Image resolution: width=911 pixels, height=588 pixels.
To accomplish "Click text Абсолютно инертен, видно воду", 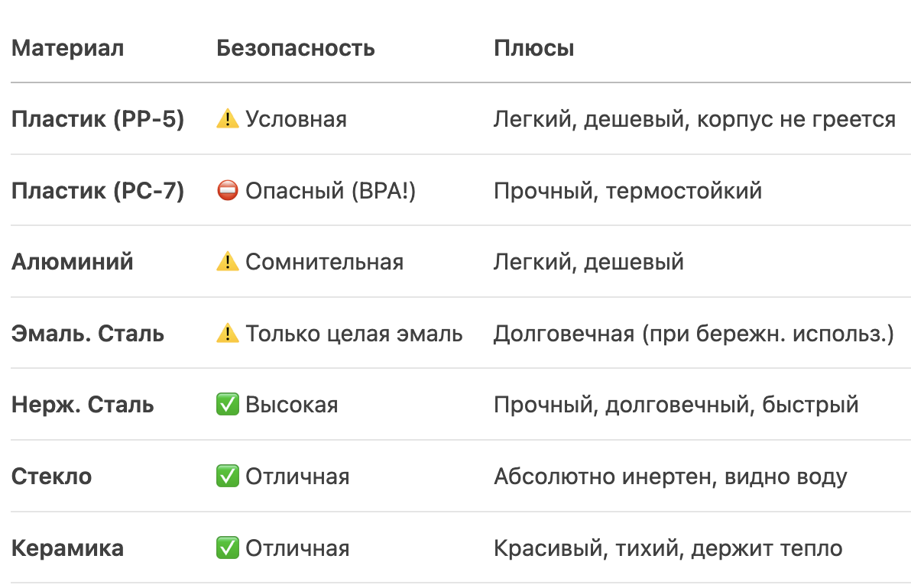I will (x=670, y=477).
